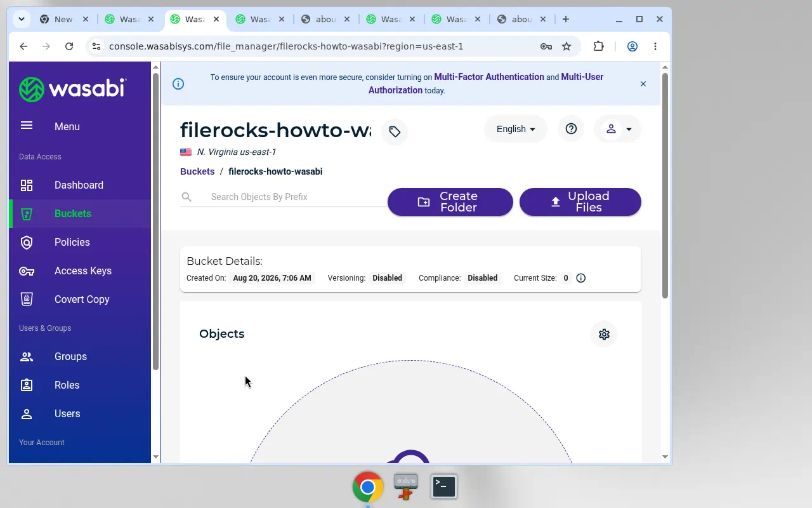Click the address bar URL
This screenshot has height=508, width=812.
tap(286, 46)
